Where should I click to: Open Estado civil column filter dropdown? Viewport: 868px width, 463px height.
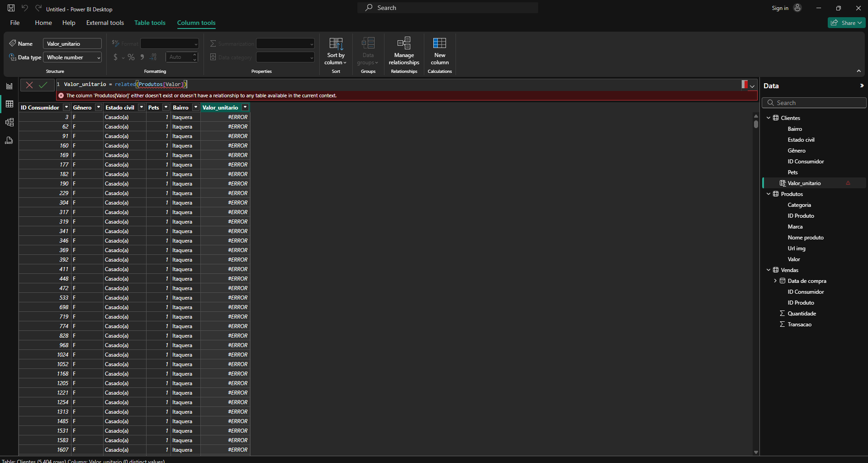pos(142,107)
